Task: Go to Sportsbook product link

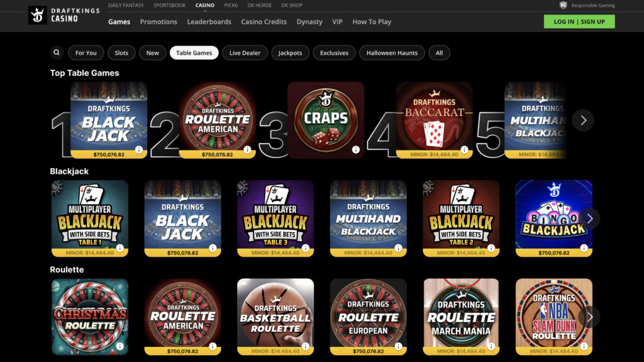Action: coord(170,5)
